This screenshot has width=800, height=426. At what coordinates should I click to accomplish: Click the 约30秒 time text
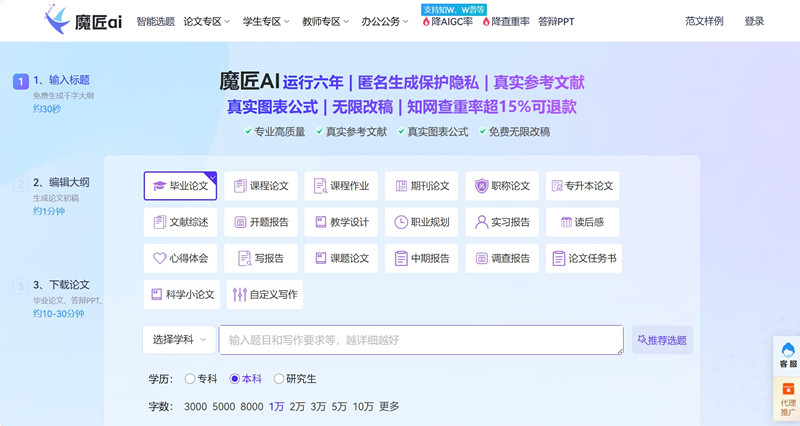tap(47, 109)
